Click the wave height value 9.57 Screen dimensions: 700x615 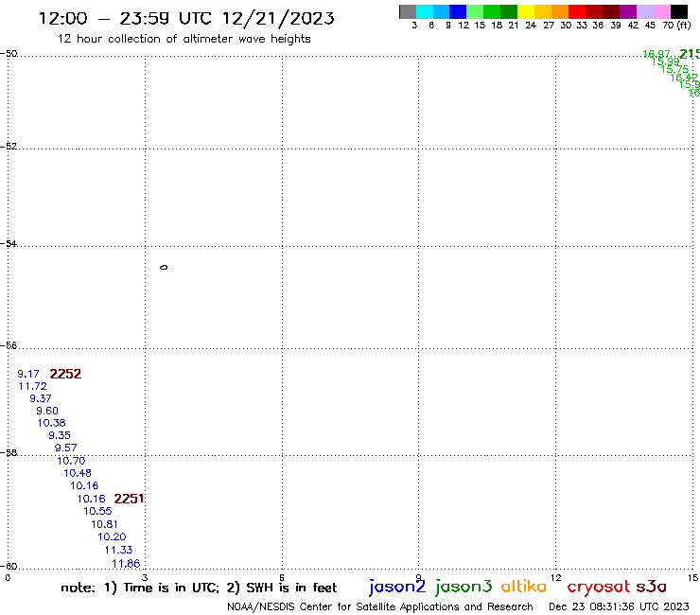coord(65,448)
